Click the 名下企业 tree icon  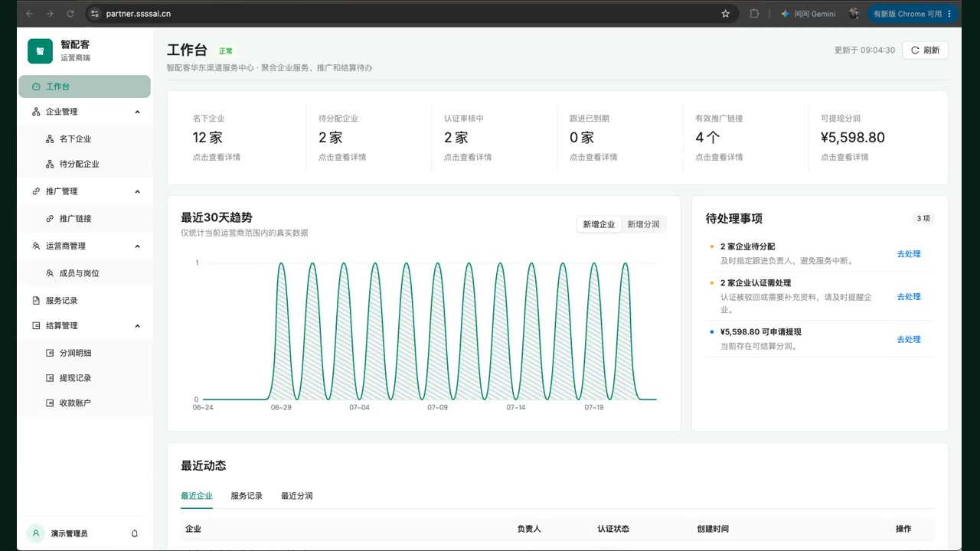click(50, 139)
